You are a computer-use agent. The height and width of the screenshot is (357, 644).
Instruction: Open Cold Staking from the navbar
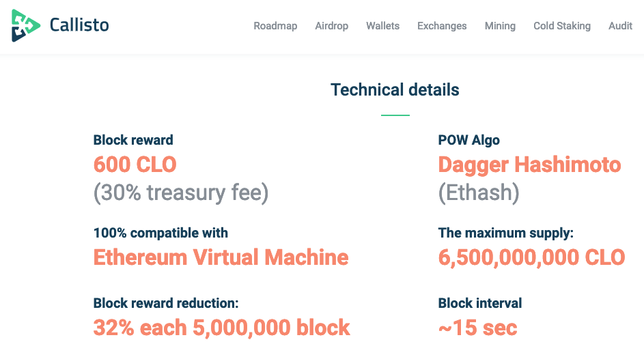562,26
